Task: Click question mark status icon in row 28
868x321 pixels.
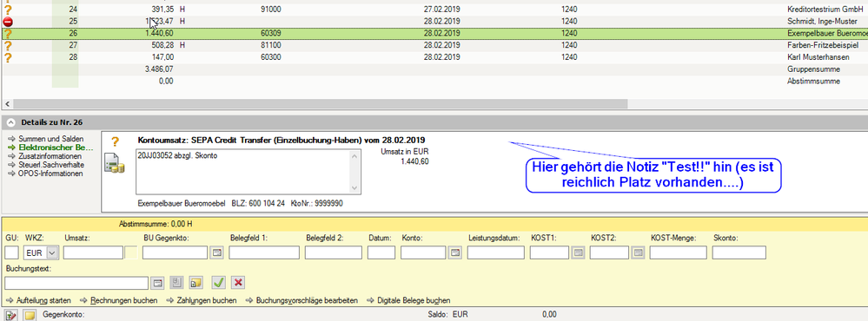Action: click(x=8, y=57)
